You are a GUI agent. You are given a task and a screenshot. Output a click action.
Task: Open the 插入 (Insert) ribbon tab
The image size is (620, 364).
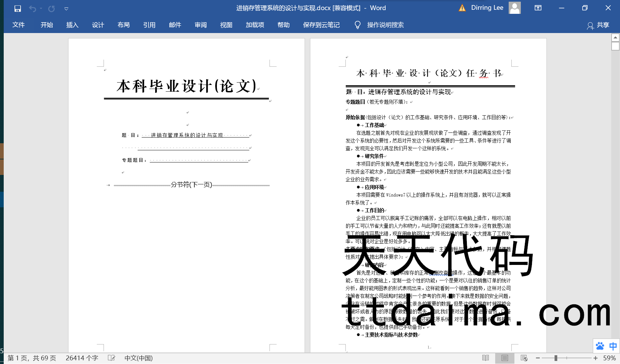point(72,25)
